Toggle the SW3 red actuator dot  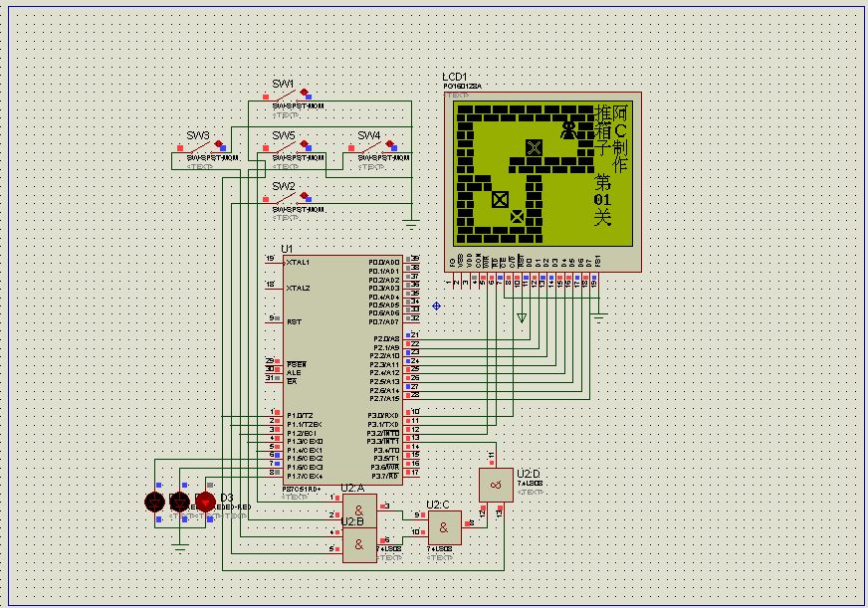pyautogui.click(x=219, y=144)
